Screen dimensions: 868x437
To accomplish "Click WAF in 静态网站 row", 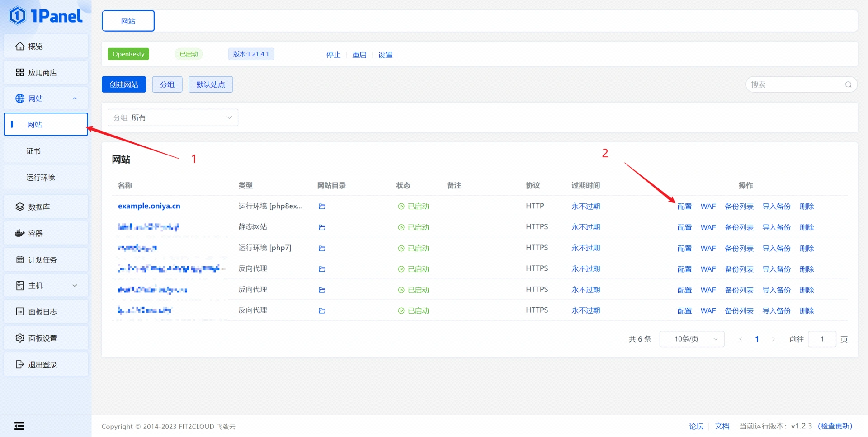I will (x=708, y=227).
